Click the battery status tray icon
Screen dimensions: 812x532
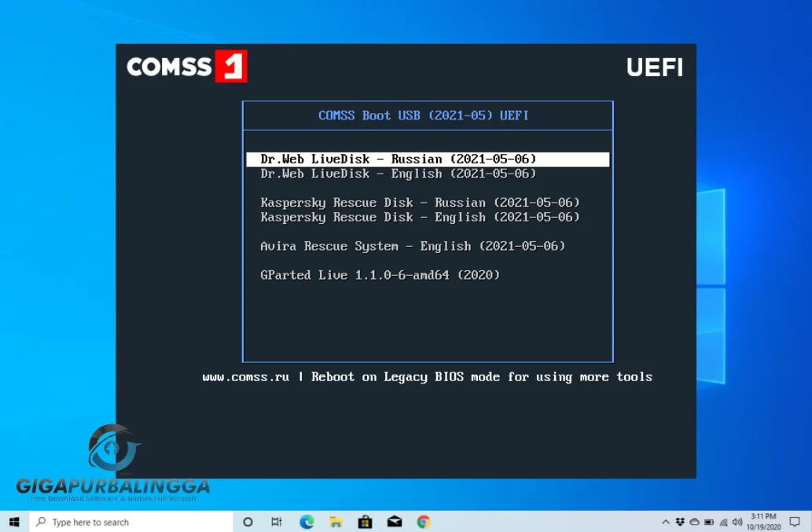click(709, 522)
